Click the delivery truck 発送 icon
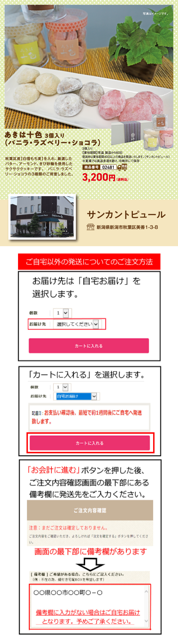This screenshot has height=644, width=178. tap(122, 167)
